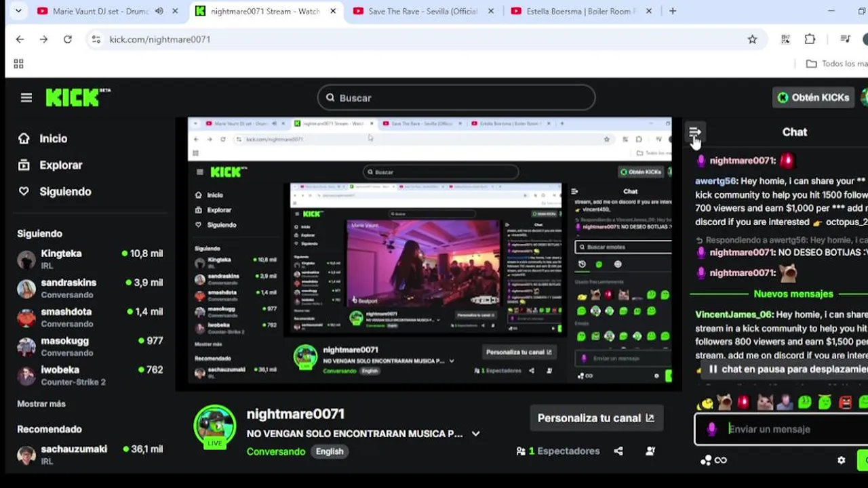Switch to Estella Boersma Boiler Room tab
The height and width of the screenshot is (488, 868).
(x=581, y=11)
